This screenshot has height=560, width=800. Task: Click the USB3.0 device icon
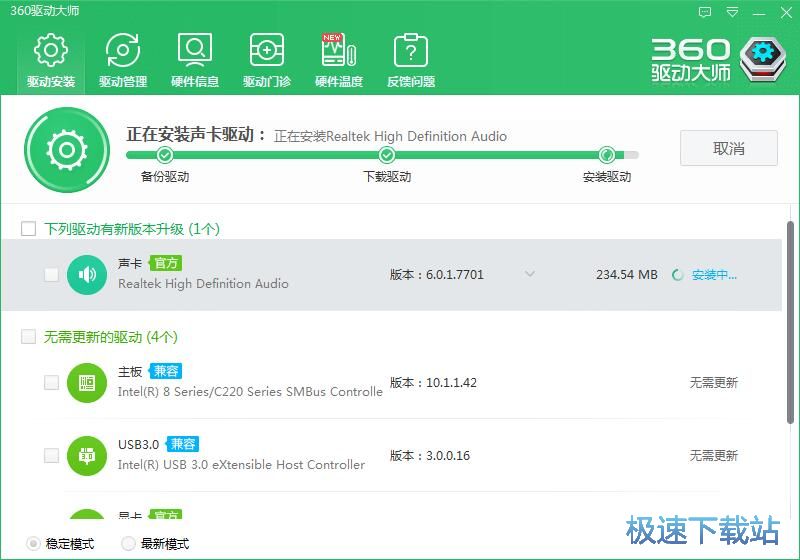click(87, 455)
